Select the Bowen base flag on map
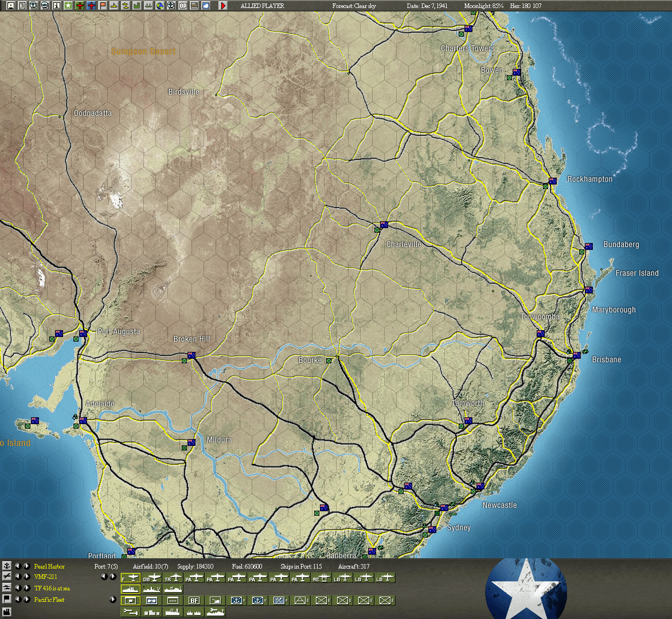The width and height of the screenshot is (672, 619). coord(517,72)
